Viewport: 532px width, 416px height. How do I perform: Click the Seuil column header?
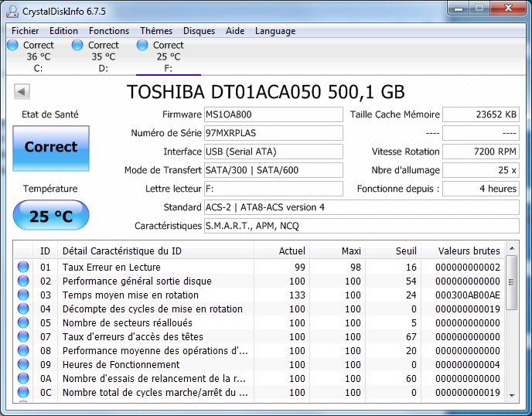tap(393, 251)
